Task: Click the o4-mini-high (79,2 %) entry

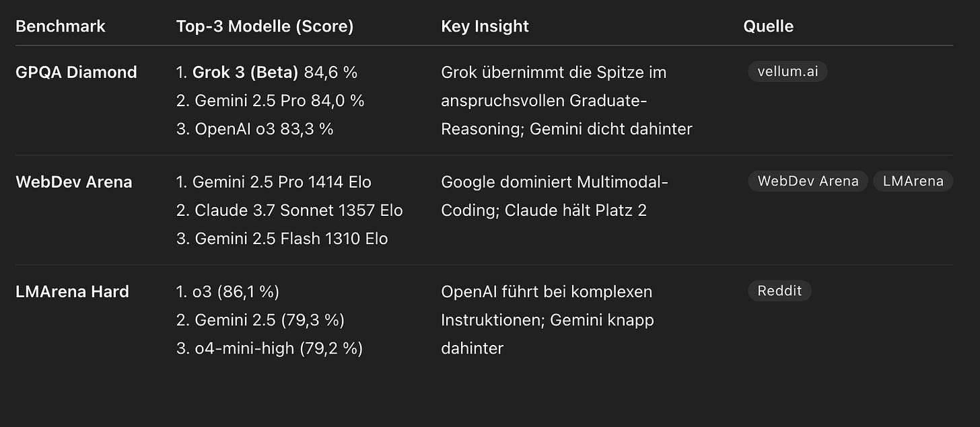Action: click(278, 348)
